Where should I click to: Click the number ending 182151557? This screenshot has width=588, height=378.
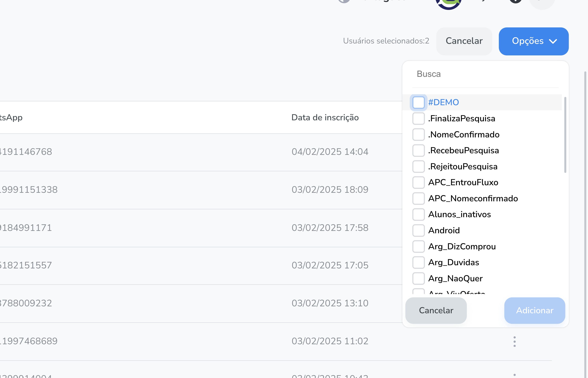click(x=26, y=265)
